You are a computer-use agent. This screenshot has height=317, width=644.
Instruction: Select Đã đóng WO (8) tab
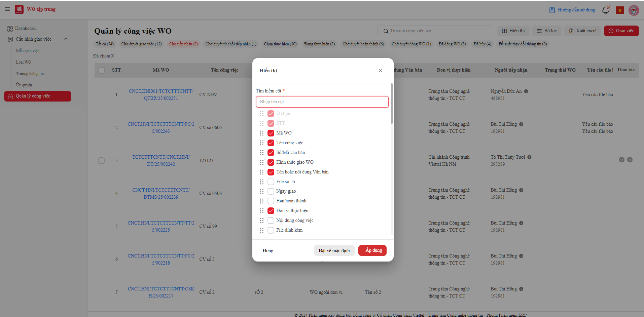click(452, 44)
